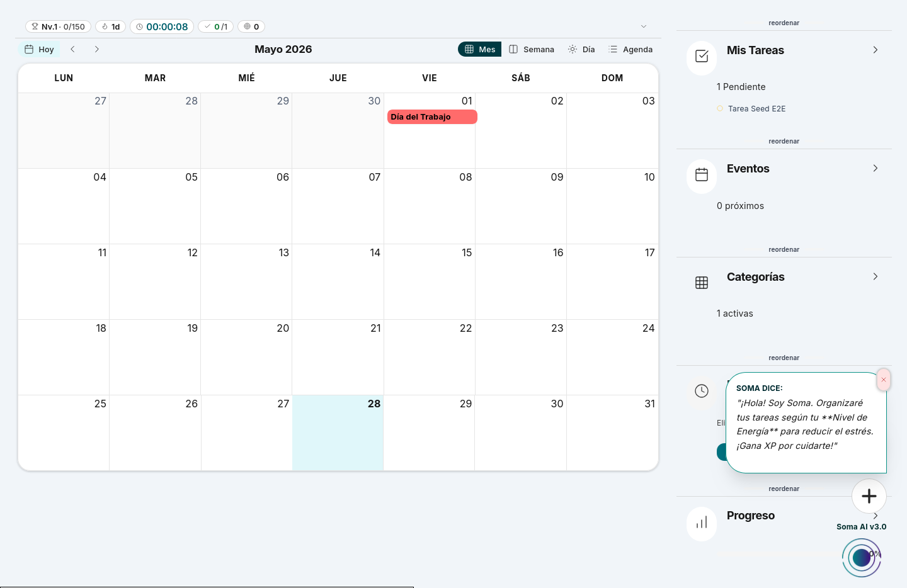Open the Nv.1 level XP badge
Viewport: 907px width, 588px height.
click(59, 26)
